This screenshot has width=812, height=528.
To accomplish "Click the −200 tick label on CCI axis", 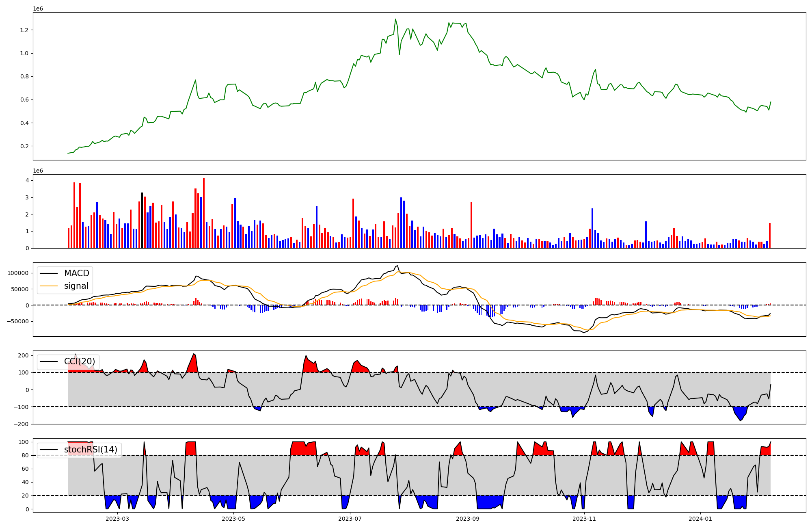I will [x=21, y=424].
